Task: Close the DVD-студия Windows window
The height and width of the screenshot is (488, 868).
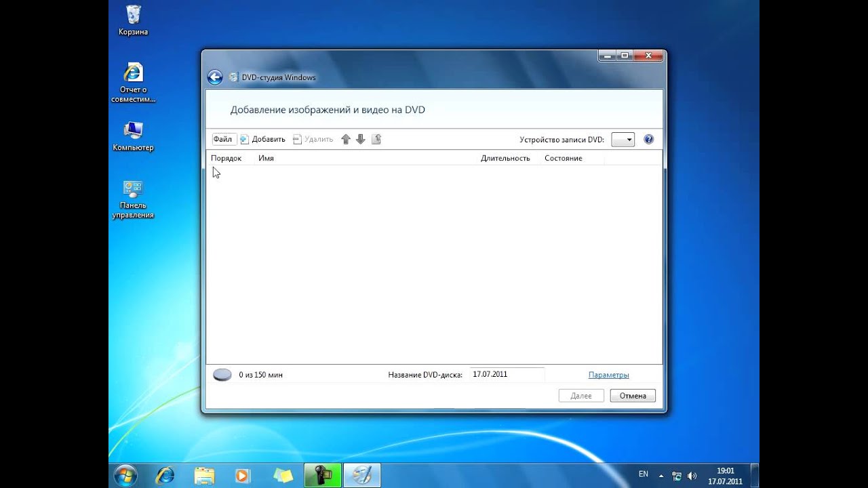Action: point(648,56)
